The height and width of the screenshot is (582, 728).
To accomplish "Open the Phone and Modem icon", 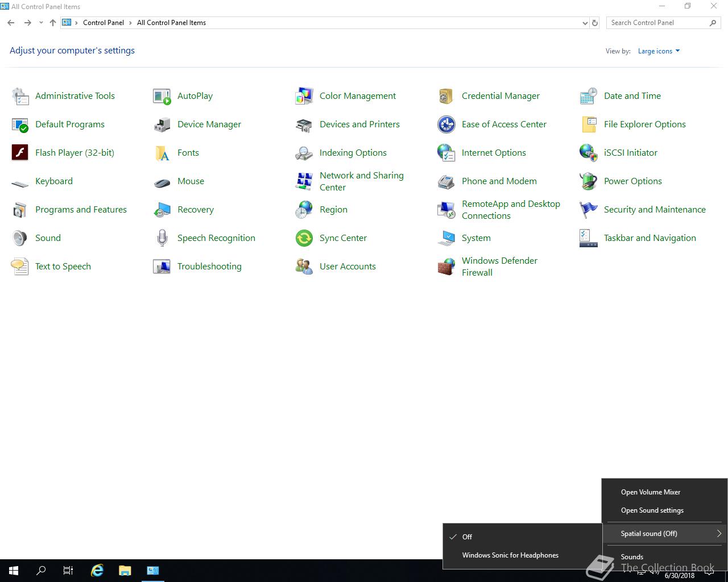I will (x=446, y=181).
